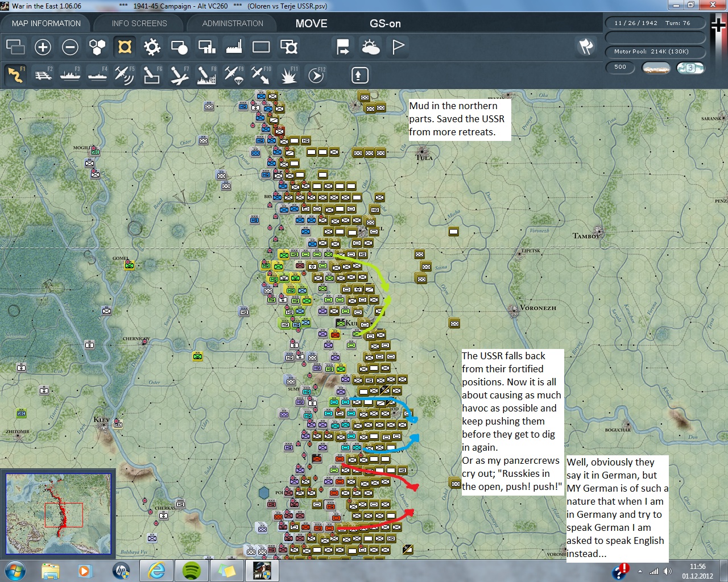Click the pennant flag icon
Screen dimensions: 728x582
pyautogui.click(x=398, y=47)
